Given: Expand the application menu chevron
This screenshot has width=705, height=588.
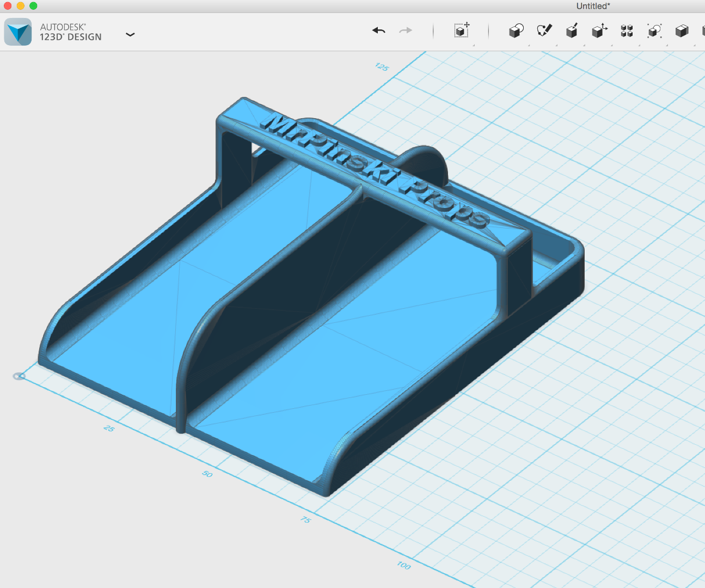Looking at the screenshot, I should click(x=130, y=34).
